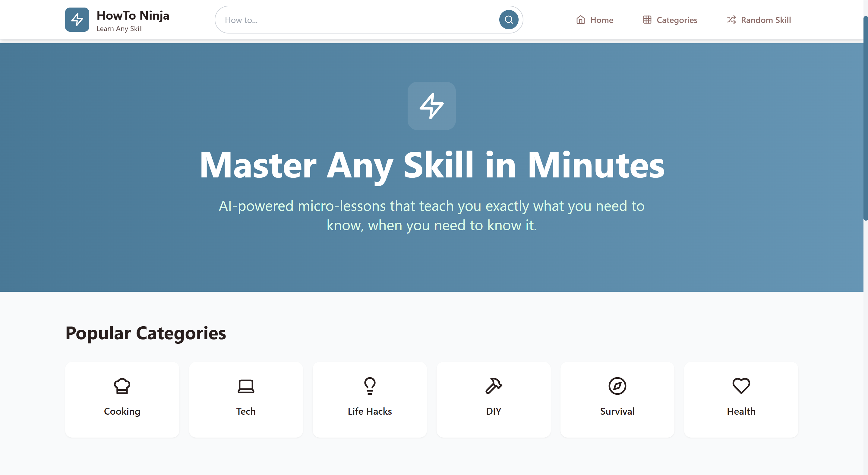Click the hero lightning bolt icon

431,106
